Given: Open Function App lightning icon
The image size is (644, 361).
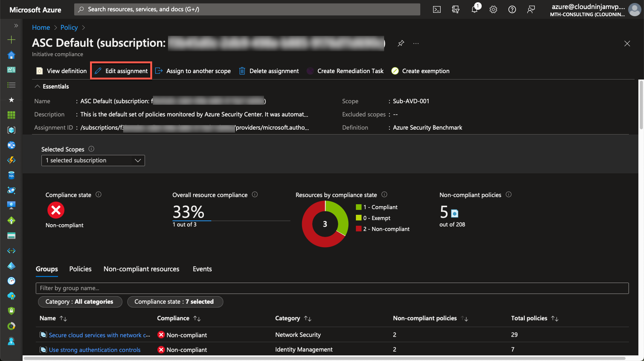Looking at the screenshot, I should click(11, 160).
